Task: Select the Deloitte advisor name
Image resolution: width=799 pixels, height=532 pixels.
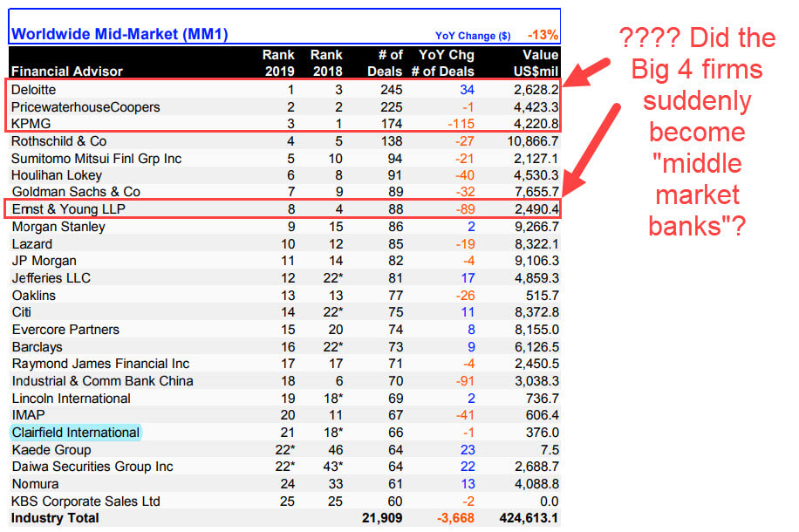Action: click(x=34, y=90)
